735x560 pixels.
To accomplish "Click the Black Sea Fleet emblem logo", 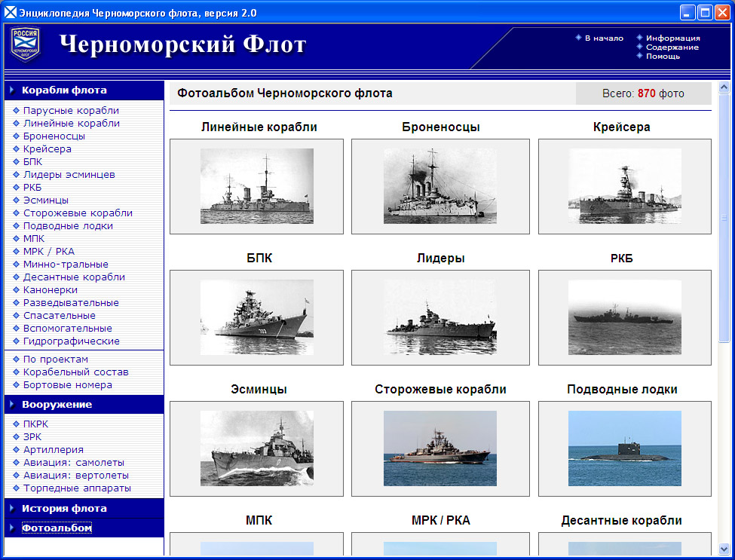I will 26,44.
